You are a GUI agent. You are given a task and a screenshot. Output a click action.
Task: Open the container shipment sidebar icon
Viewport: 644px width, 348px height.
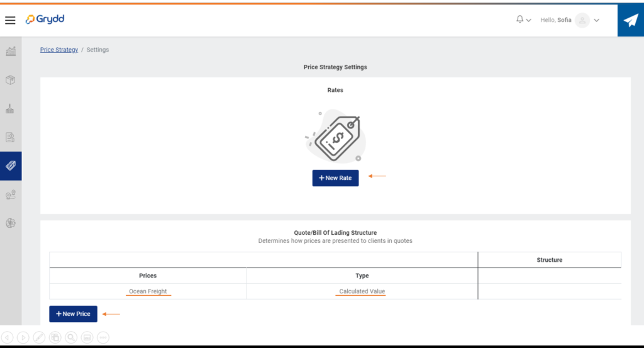click(10, 108)
